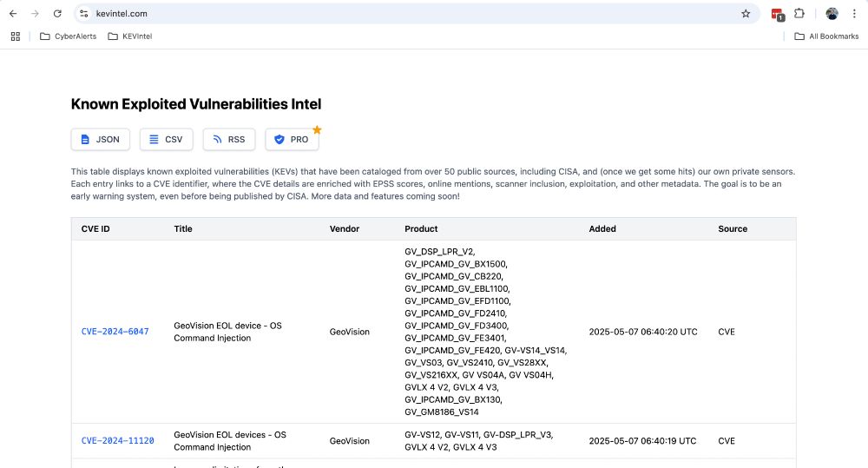Open the CVE-2024-6047 link

coord(115,332)
